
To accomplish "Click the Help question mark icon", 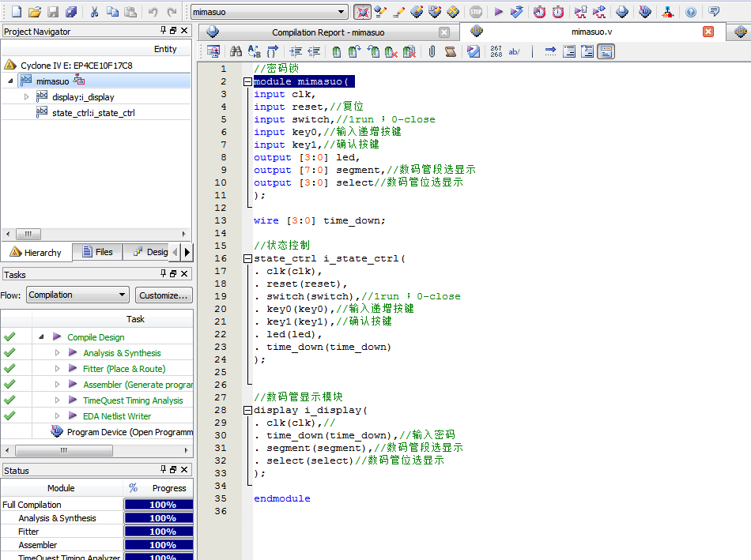I will pos(691,12).
